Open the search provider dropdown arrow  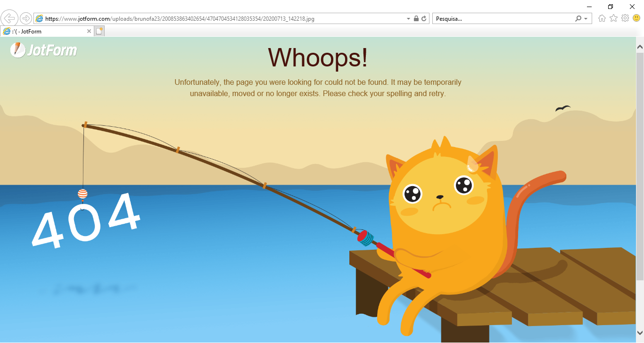586,19
